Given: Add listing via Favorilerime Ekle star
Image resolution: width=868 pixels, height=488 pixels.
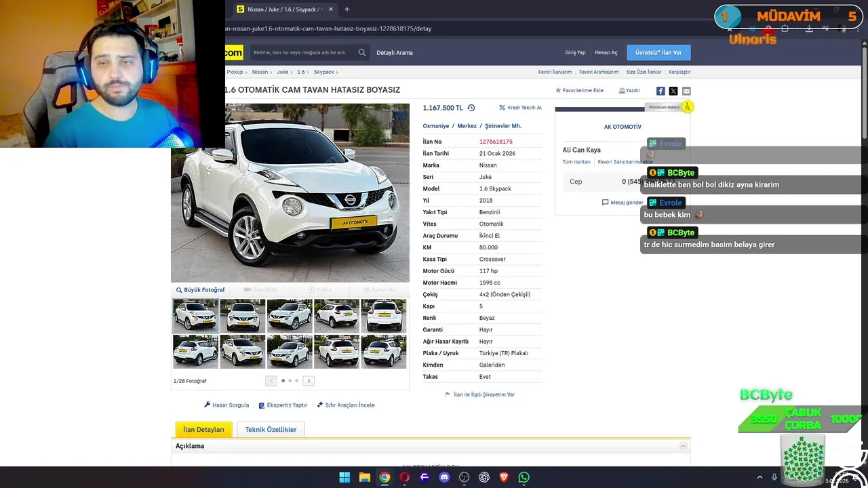Looking at the screenshot, I should coord(579,90).
